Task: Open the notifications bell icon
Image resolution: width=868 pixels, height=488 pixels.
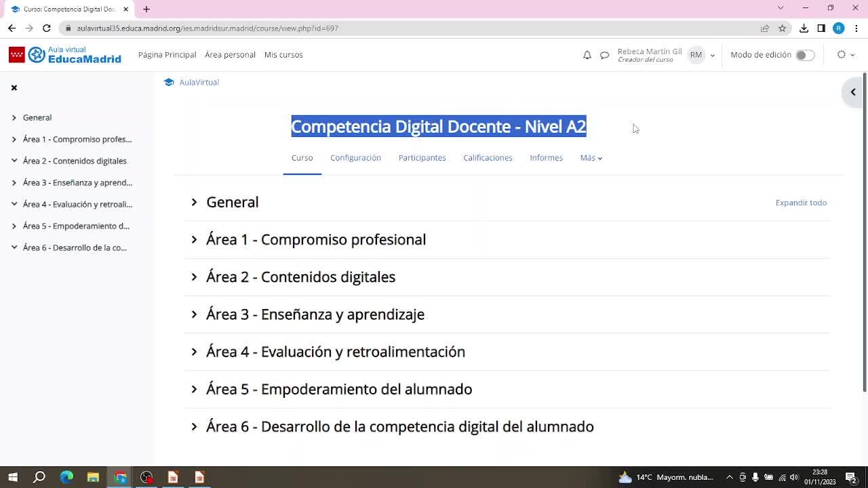Action: coord(587,55)
